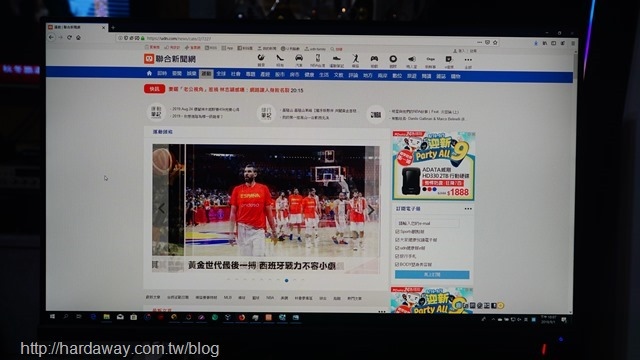Toggle the Firefox sidebar icon
This screenshot has width=640, height=360.
click(554, 43)
